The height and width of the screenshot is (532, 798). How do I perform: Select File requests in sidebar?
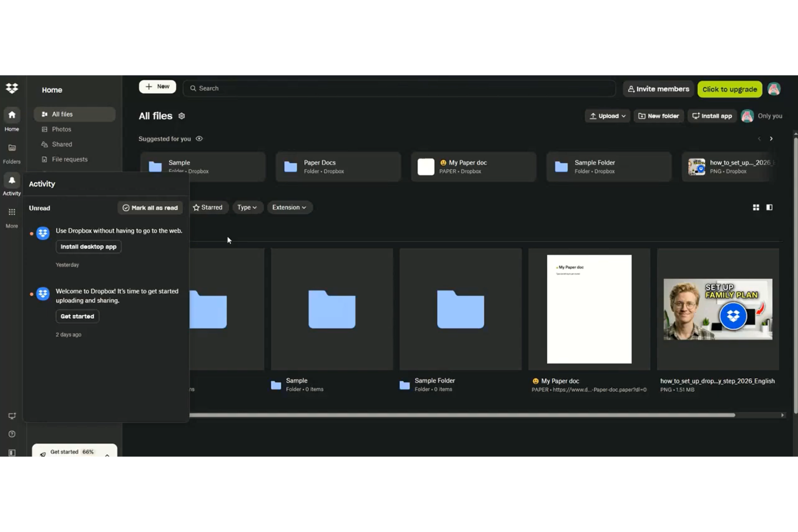[x=74, y=160]
